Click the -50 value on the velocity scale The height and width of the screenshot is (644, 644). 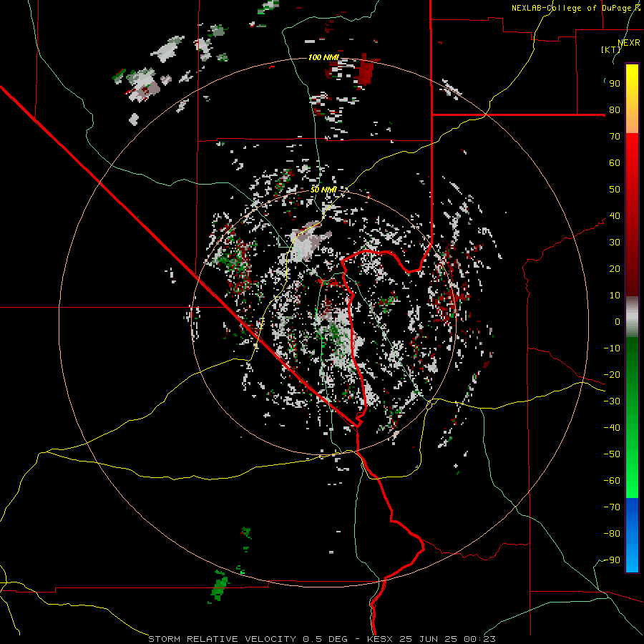(612, 454)
